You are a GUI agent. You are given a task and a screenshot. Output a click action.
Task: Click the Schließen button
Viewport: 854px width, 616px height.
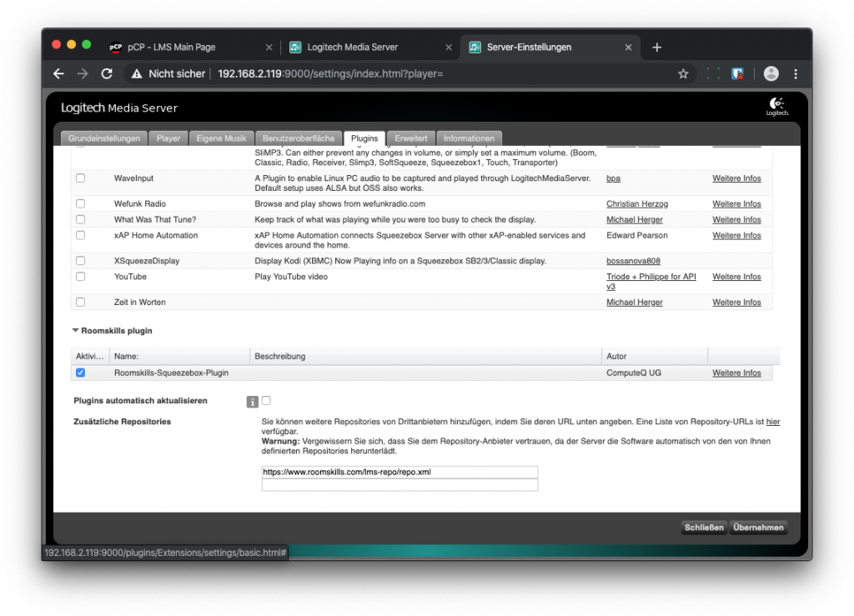point(704,528)
